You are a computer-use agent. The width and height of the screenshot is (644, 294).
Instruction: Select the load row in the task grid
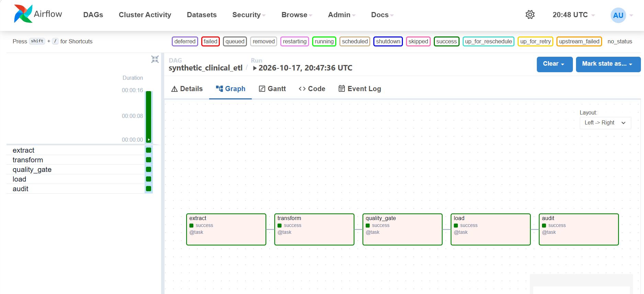[x=80, y=179]
